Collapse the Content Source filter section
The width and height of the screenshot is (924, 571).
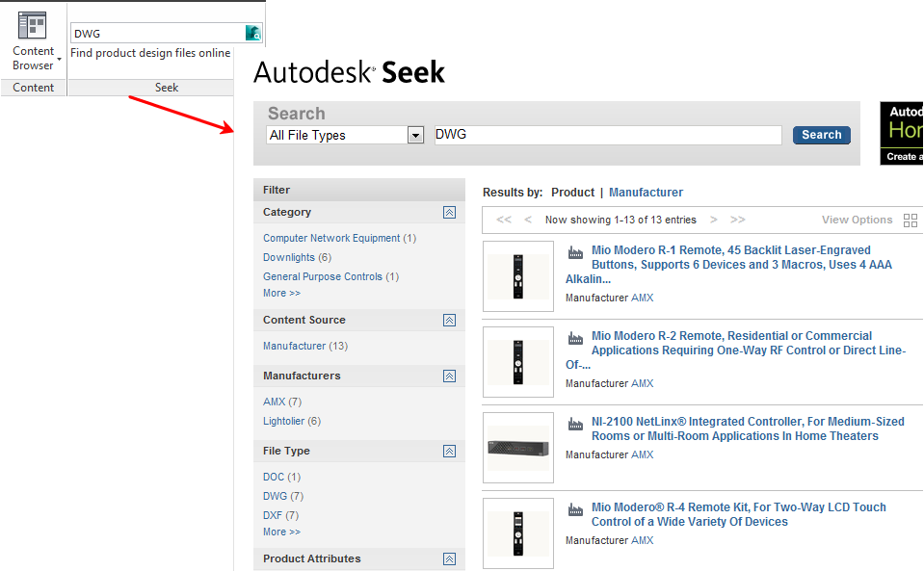click(449, 321)
